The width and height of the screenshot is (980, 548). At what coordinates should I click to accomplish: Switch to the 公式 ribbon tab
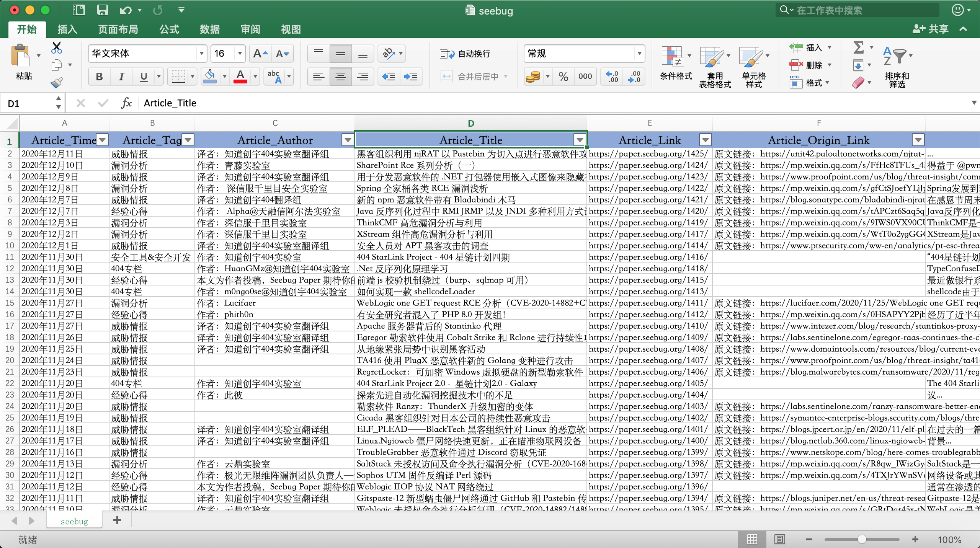(169, 29)
